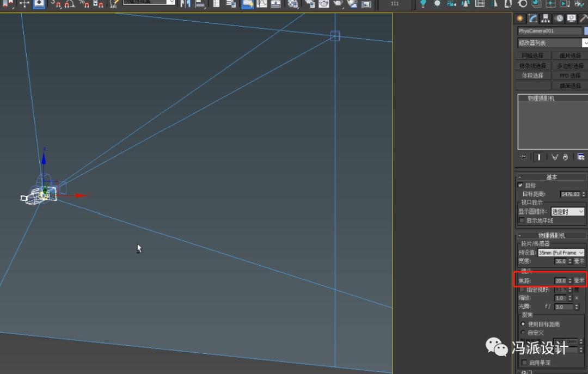Open the Create panel tab (sun icon)
The height and width of the screenshot is (374, 588).
point(520,19)
